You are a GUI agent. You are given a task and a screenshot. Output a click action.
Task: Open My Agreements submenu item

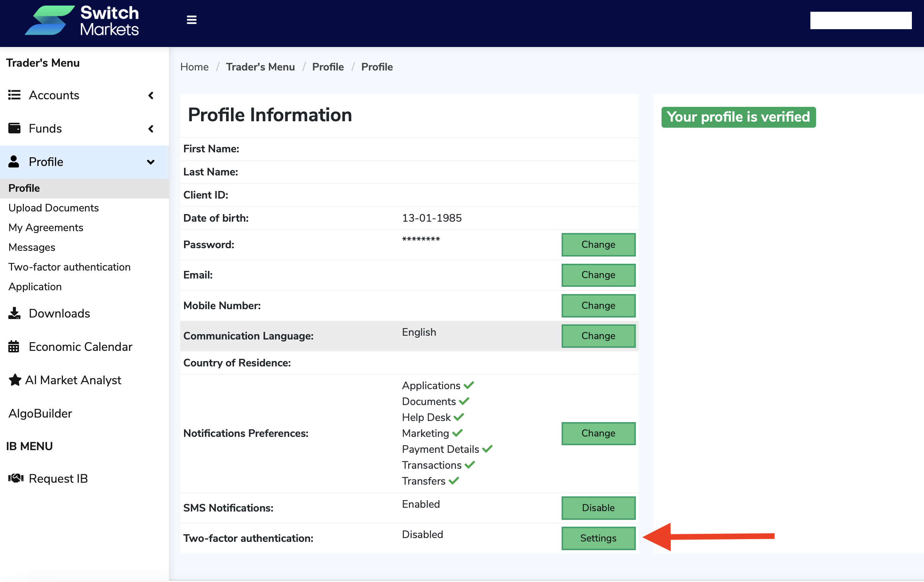pyautogui.click(x=46, y=227)
